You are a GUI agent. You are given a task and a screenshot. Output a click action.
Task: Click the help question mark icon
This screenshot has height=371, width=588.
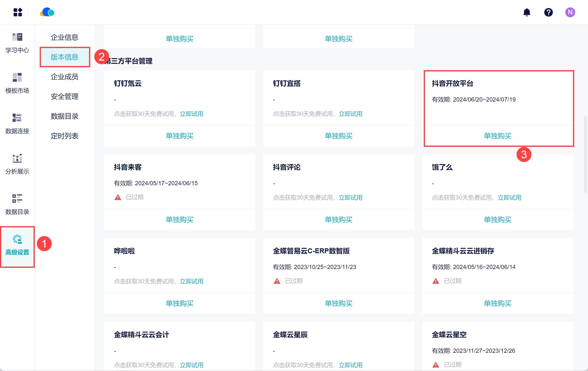pyautogui.click(x=548, y=12)
